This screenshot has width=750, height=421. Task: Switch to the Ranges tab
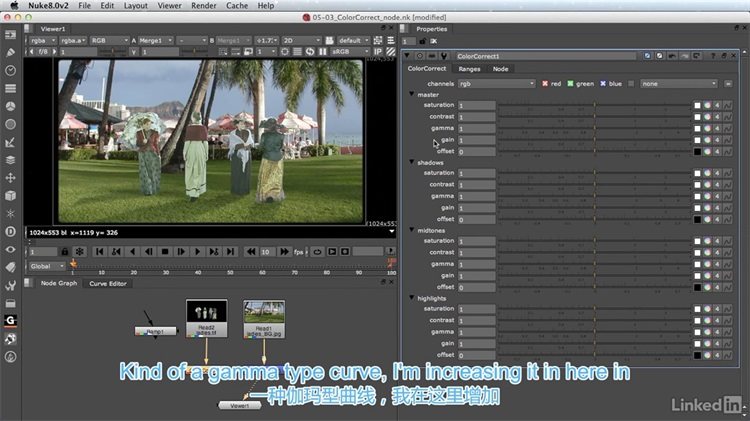coord(468,69)
